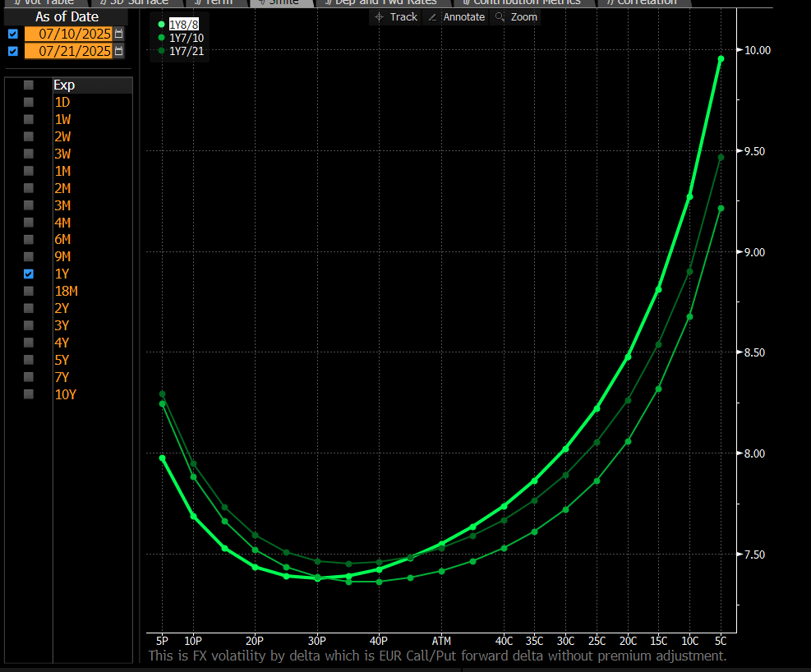Screen dimensions: 811x672
Task: Click the 1Y8/8 data point at 5C
Action: (x=721, y=59)
